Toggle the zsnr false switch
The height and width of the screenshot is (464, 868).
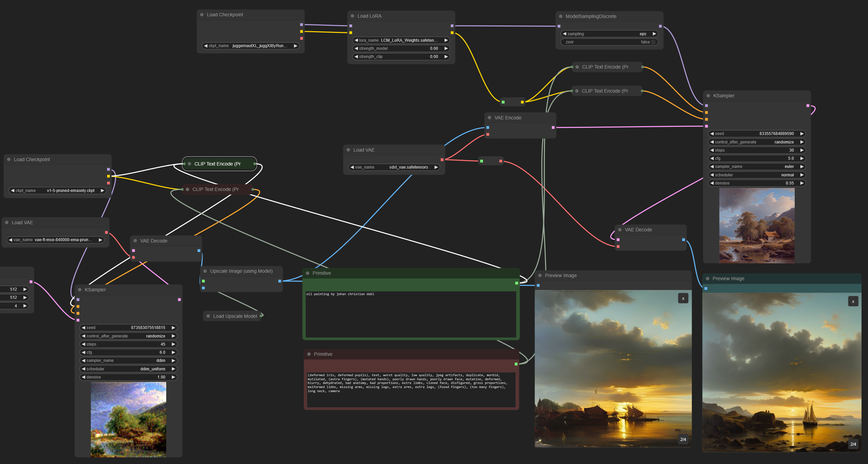click(x=609, y=42)
